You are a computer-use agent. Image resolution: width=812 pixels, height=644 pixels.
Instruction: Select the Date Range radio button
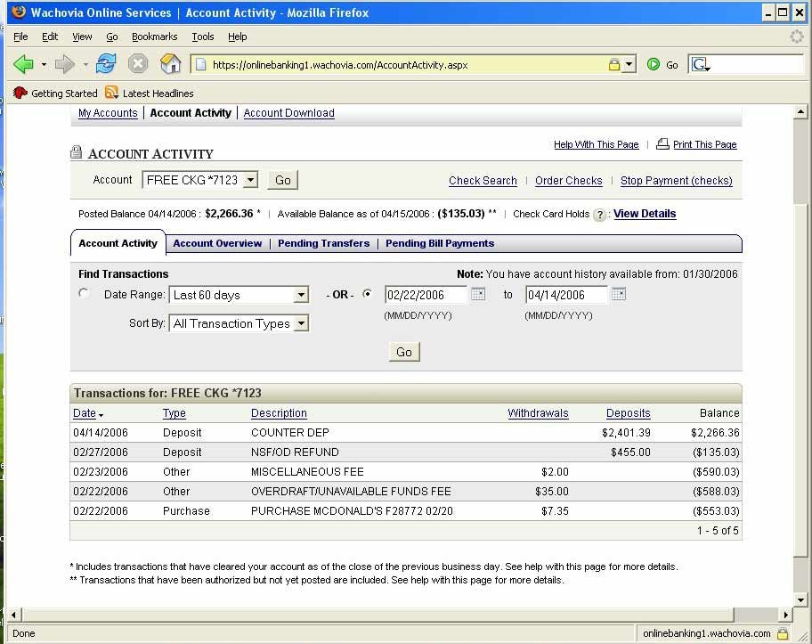85,294
